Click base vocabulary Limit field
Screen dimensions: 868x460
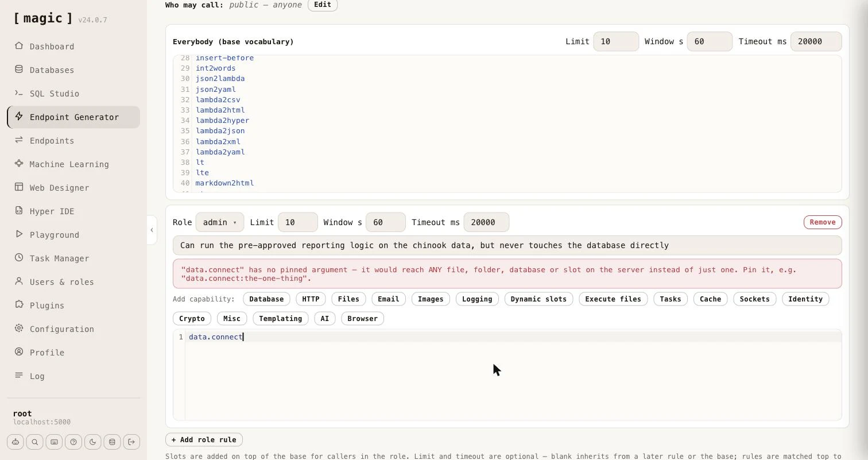click(616, 41)
